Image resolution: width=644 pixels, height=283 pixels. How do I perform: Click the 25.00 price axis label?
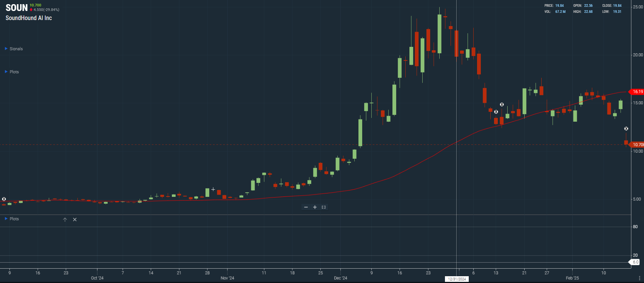(638, 7)
